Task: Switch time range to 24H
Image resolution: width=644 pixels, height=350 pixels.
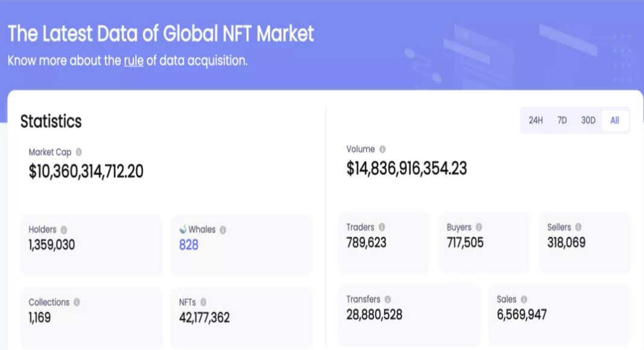Action: (x=535, y=121)
